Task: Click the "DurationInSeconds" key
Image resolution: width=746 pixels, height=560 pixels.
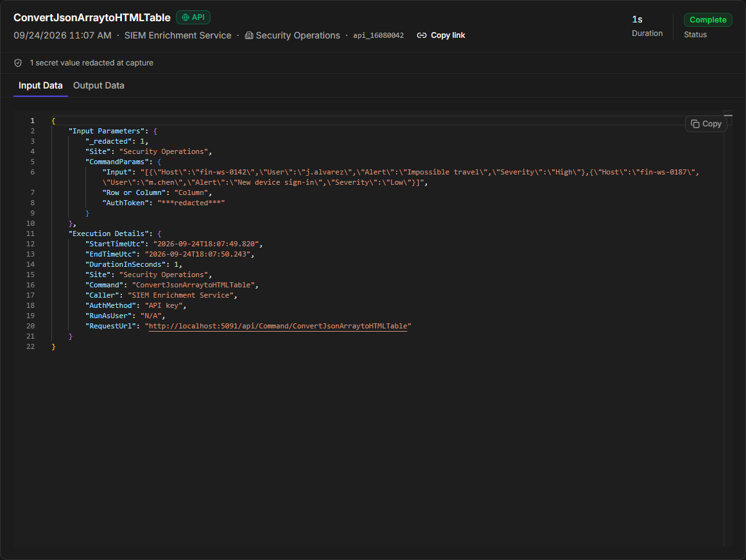Action: pyautogui.click(x=126, y=265)
